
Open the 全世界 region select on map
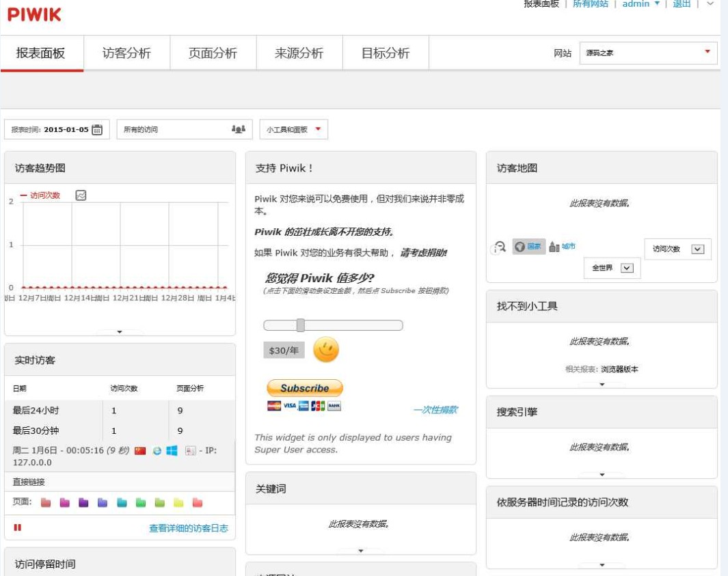(x=612, y=268)
